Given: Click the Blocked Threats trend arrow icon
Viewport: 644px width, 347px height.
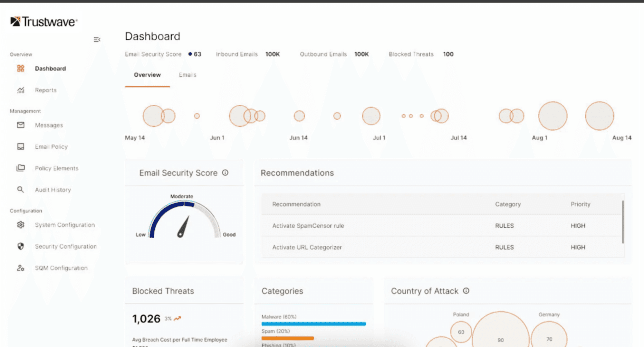Looking at the screenshot, I should point(178,319).
